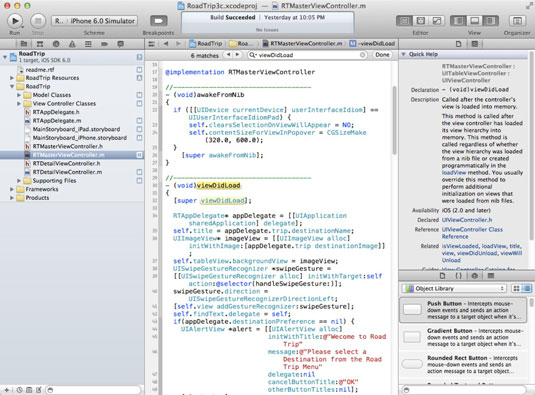Clear the viewDidLoad search text

[x=363, y=55]
